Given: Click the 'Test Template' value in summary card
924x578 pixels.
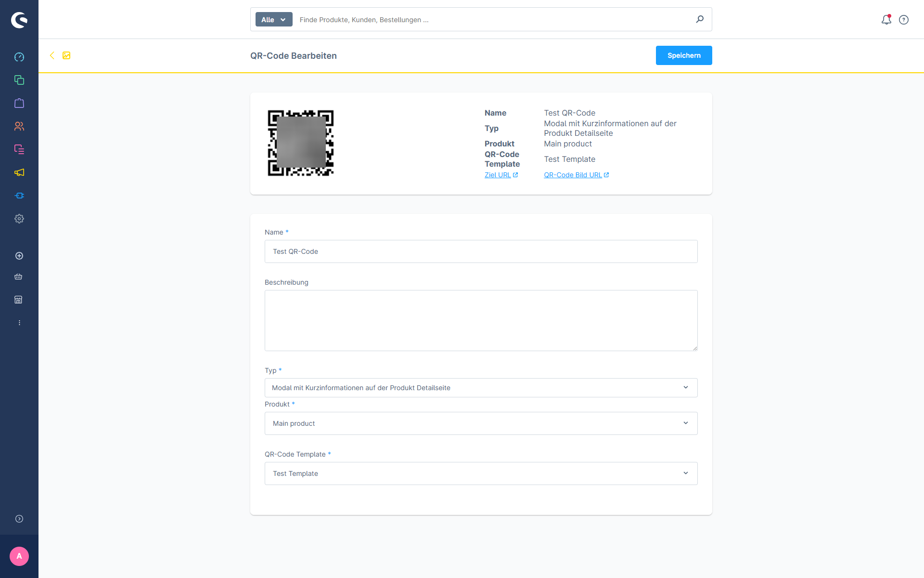Looking at the screenshot, I should click(x=569, y=159).
